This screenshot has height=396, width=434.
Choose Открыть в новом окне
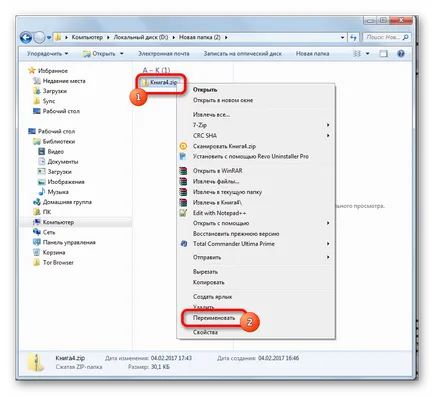tap(256, 100)
